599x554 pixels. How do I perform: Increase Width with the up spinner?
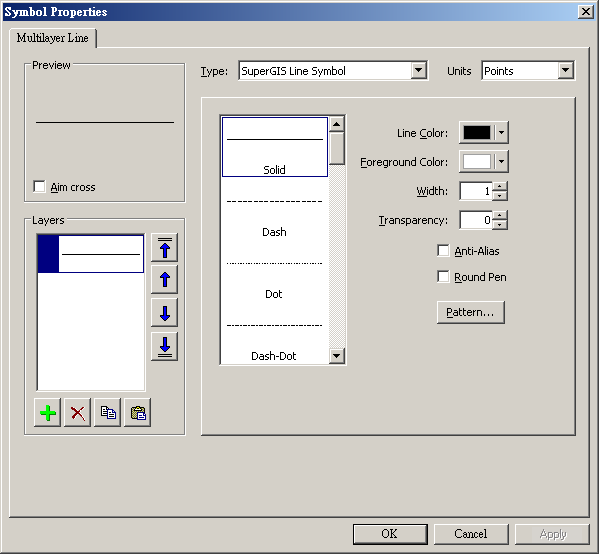(x=500, y=186)
